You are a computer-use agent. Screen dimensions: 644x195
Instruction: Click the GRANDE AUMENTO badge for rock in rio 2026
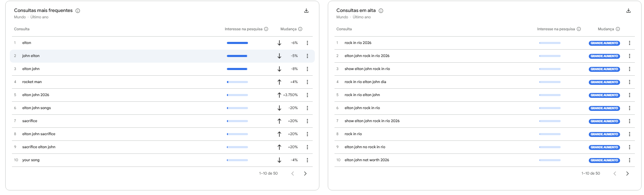coord(604,43)
